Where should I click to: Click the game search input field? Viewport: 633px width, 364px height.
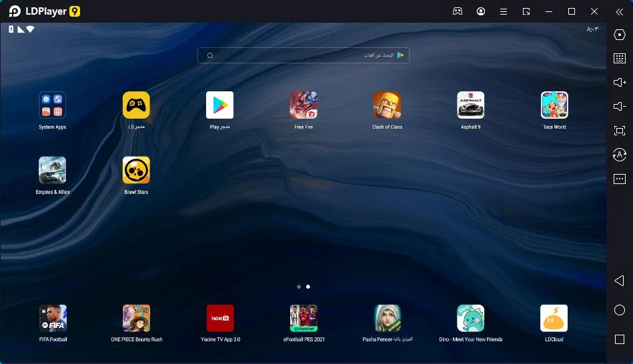click(x=303, y=55)
